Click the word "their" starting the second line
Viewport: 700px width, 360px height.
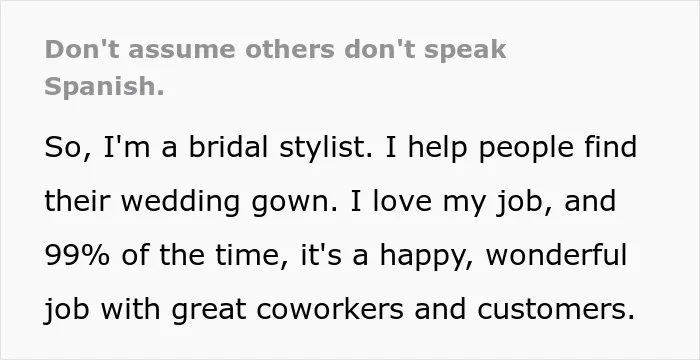pyautogui.click(x=77, y=201)
